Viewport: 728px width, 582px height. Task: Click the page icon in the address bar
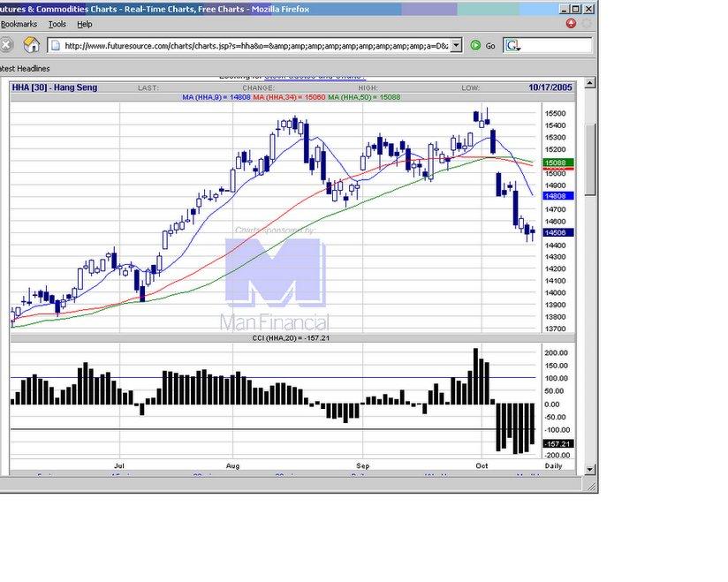[x=56, y=46]
